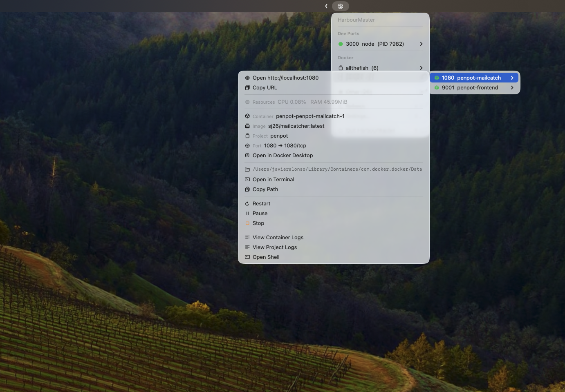Click the orange Stop square icon
The width and height of the screenshot is (565, 392).
247,223
